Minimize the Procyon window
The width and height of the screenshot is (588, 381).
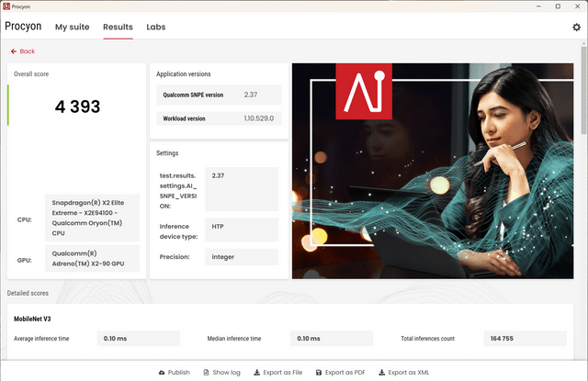pyautogui.click(x=538, y=6)
